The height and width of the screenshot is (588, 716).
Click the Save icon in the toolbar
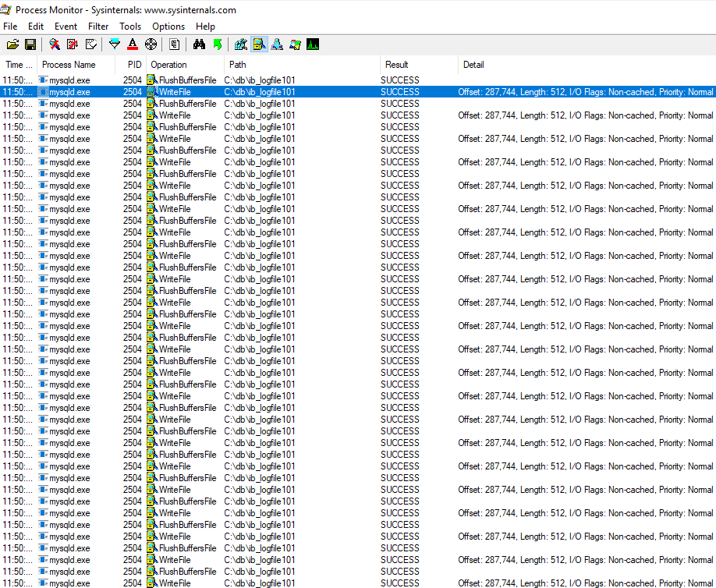click(x=30, y=44)
